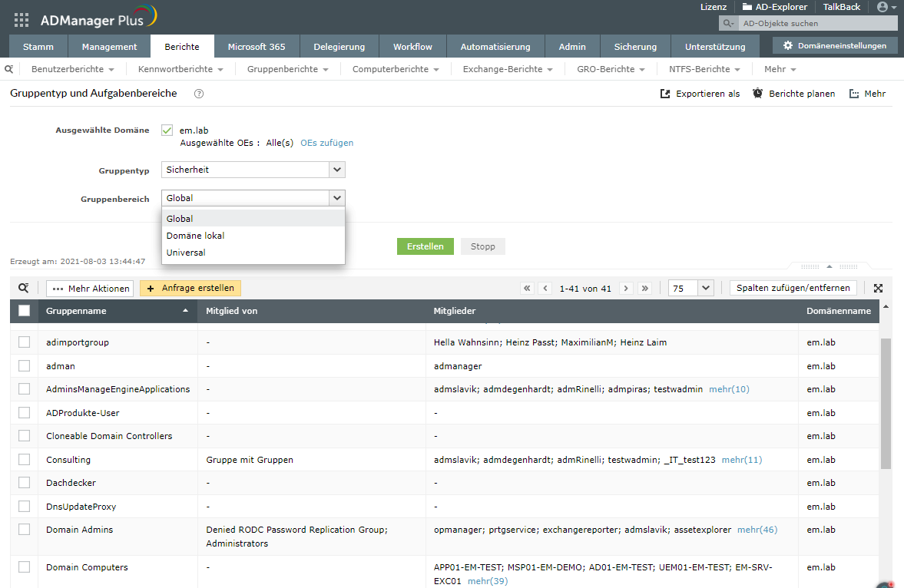Click the AD object search magnifier icon
This screenshot has height=588, width=904.
point(728,23)
